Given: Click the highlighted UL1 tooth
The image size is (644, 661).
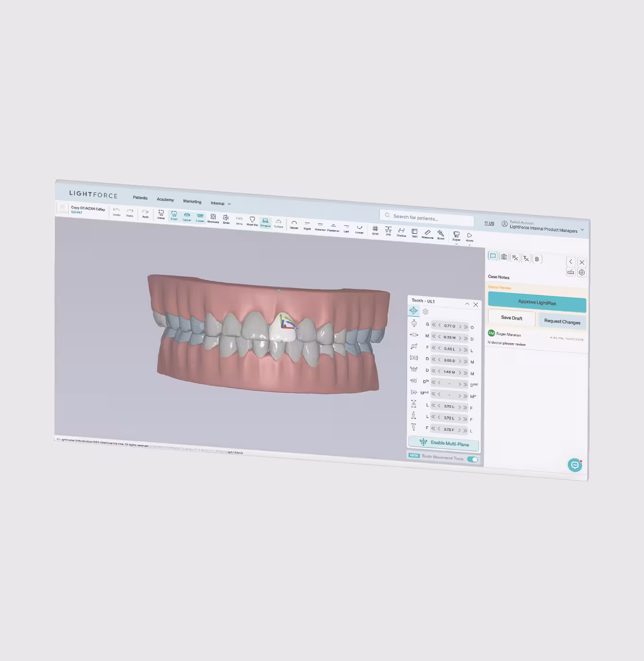Looking at the screenshot, I should (282, 328).
